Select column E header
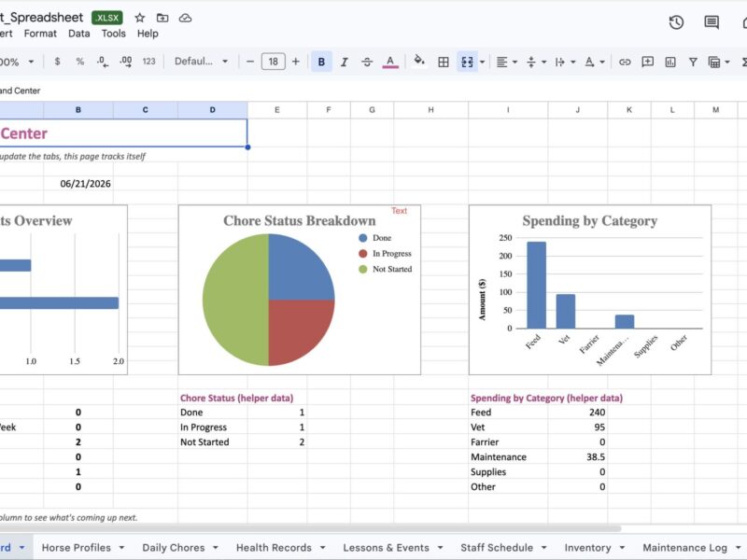Image resolution: width=747 pixels, height=560 pixels. (x=276, y=110)
